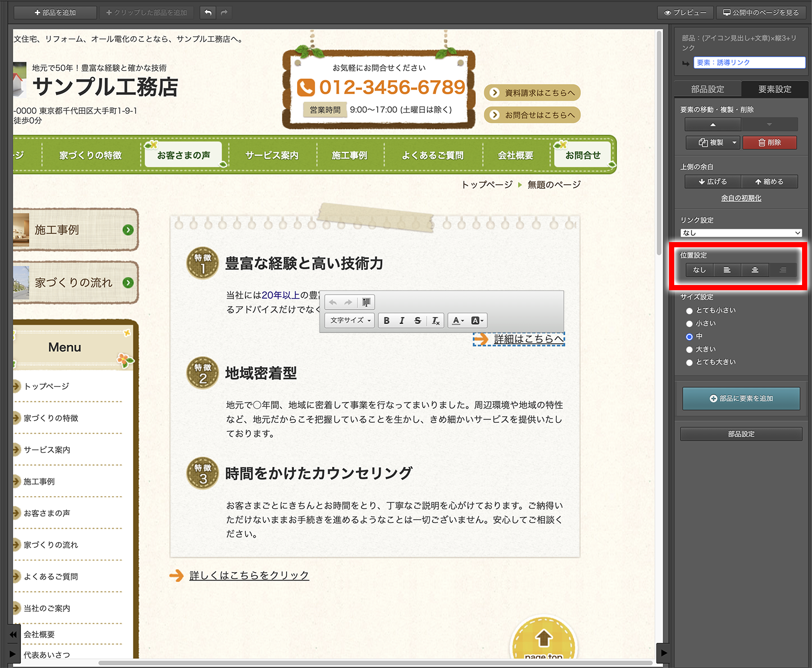Expand the text color A dropdown
This screenshot has height=668, width=812.
pos(458,321)
